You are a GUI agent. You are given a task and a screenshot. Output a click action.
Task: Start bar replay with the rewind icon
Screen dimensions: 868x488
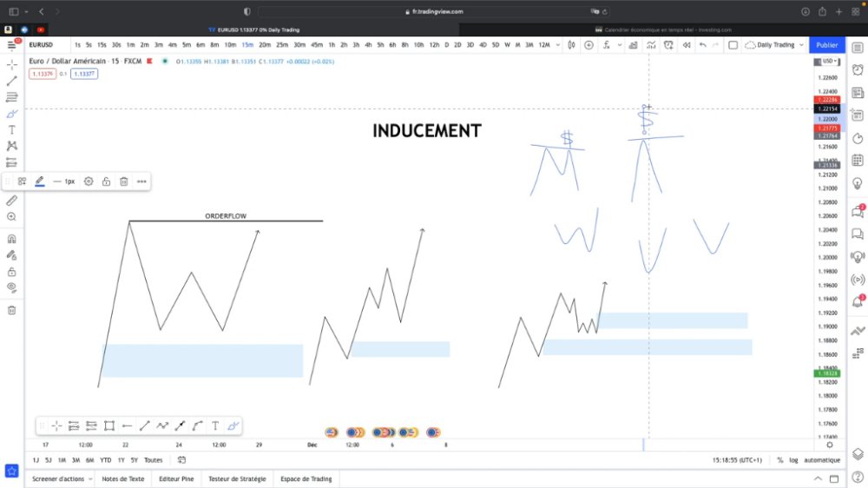[687, 45]
